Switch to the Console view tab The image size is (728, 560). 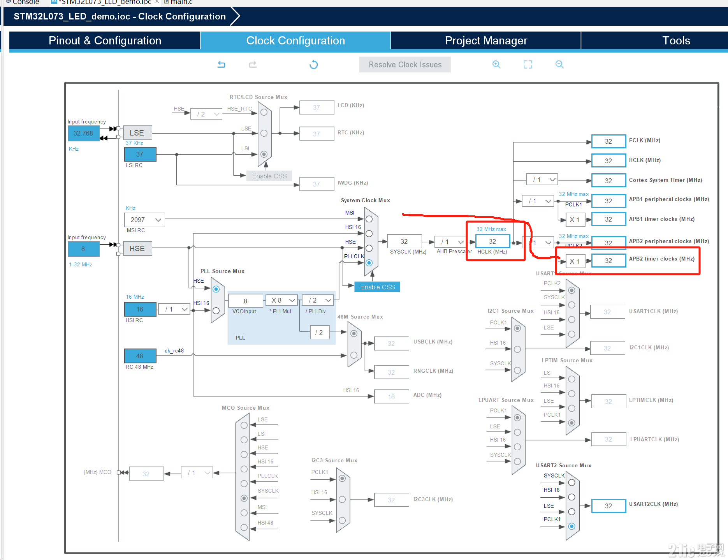pyautogui.click(x=23, y=2)
